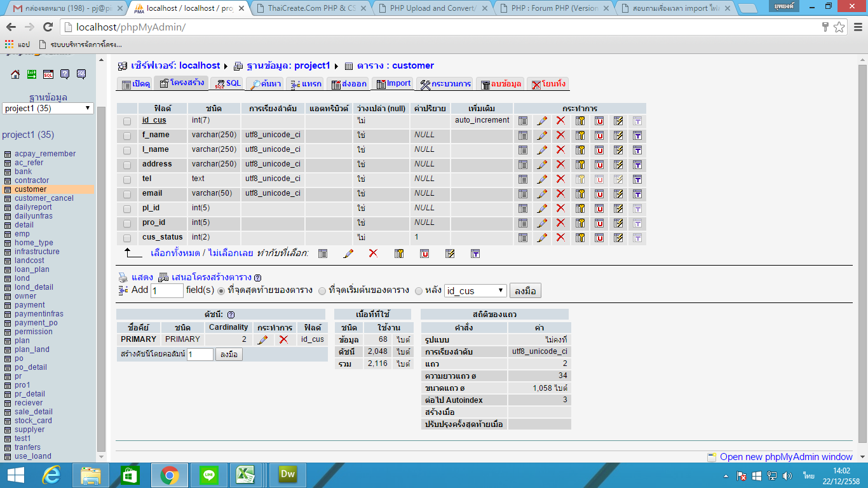The height and width of the screenshot is (488, 868).
Task: Open the id_cus 'after field' dropdown
Action: pyautogui.click(x=475, y=291)
